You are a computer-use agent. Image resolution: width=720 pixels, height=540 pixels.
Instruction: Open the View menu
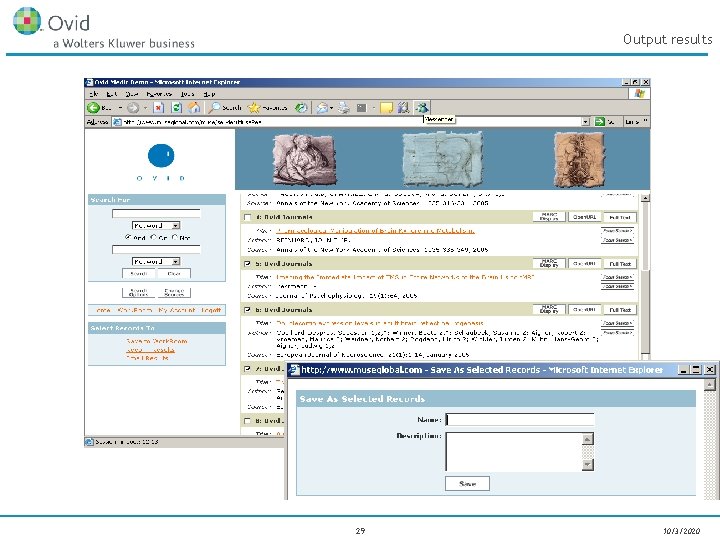coord(132,94)
